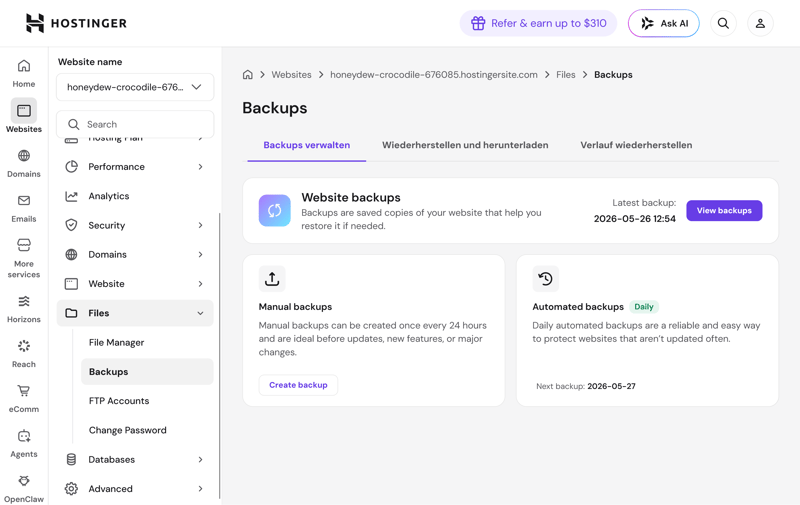Open OpenClaw in the left rail
Screen dimensions: 800x505
coord(24,489)
